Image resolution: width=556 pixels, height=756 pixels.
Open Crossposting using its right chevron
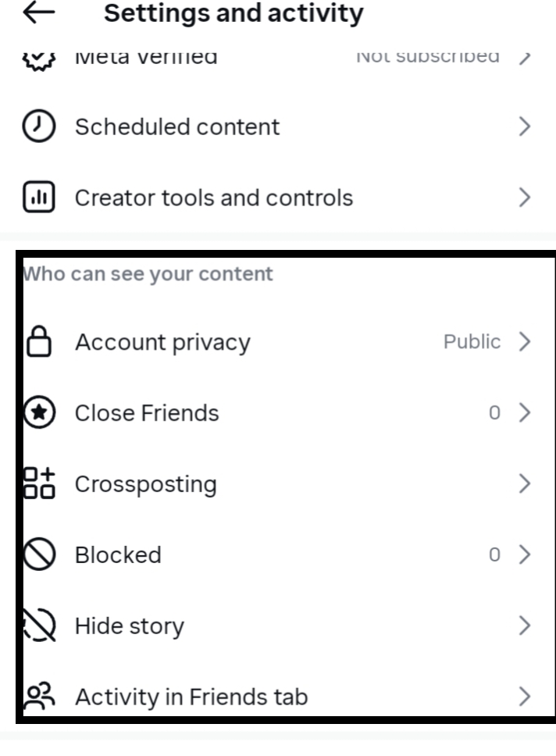tap(525, 484)
